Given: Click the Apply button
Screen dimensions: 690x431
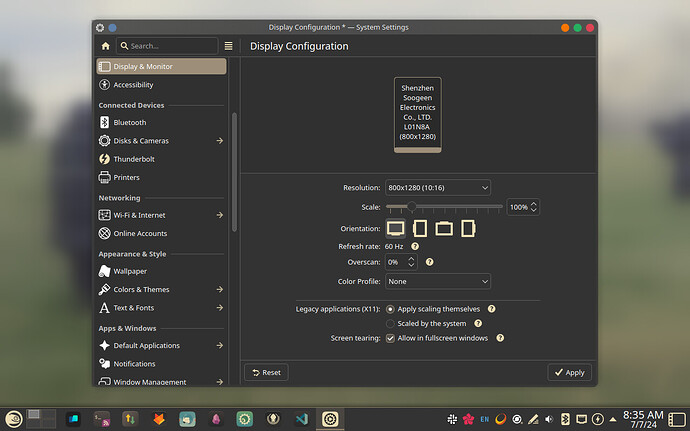Looking at the screenshot, I should tap(569, 372).
